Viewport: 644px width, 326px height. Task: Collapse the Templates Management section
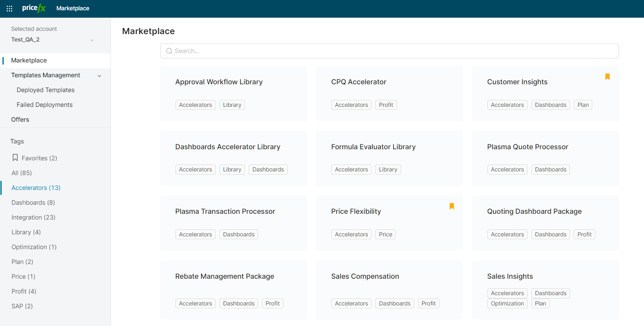tap(99, 76)
